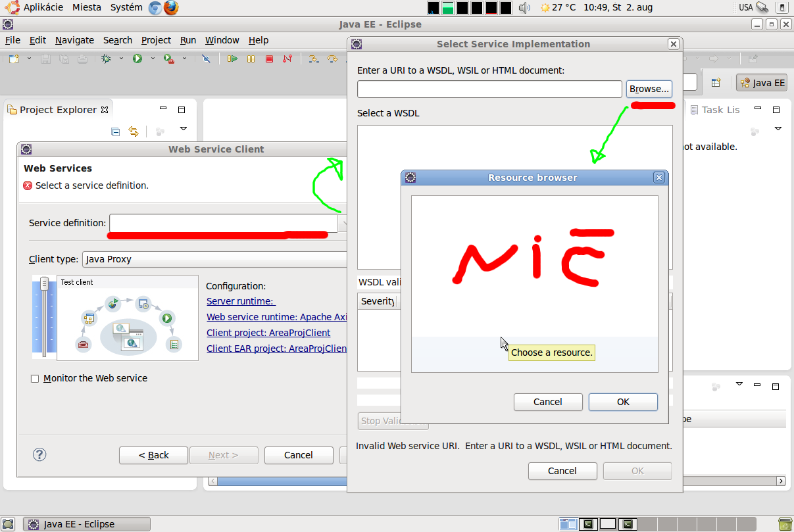Image resolution: width=794 pixels, height=532 pixels.
Task: Open the Task List view menu triangle
Action: point(778,129)
